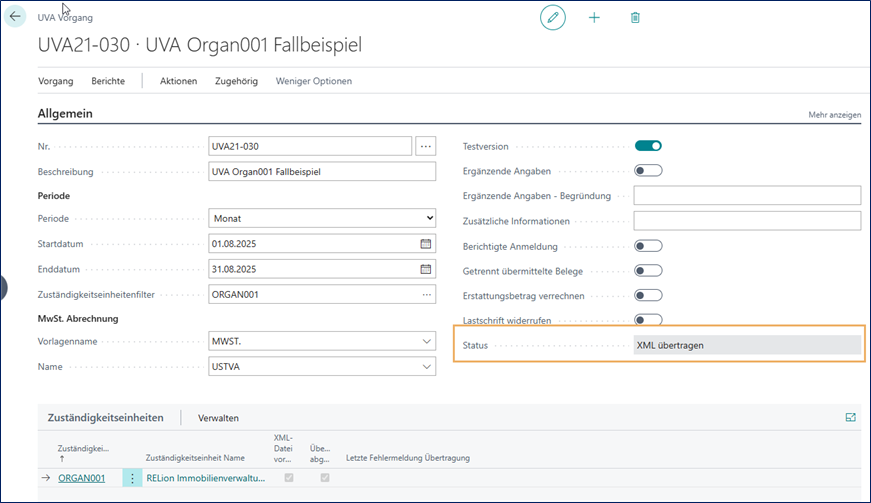
Task: Open the Berichte menu
Action: [108, 81]
